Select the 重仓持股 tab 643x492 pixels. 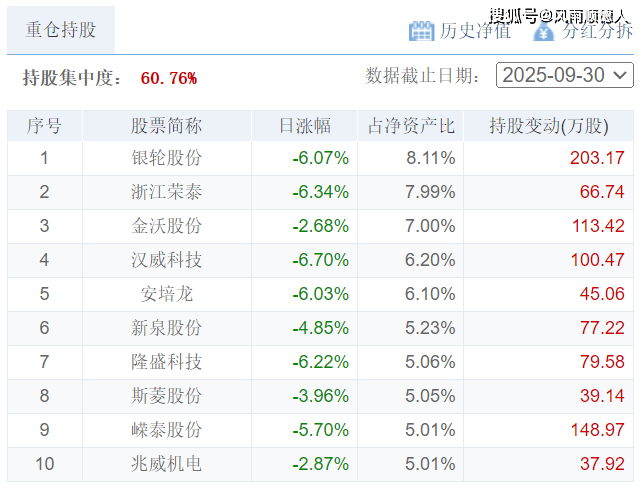click(60, 29)
